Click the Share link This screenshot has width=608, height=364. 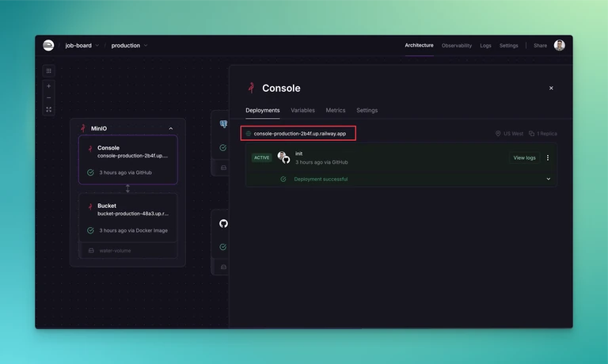(x=540, y=46)
